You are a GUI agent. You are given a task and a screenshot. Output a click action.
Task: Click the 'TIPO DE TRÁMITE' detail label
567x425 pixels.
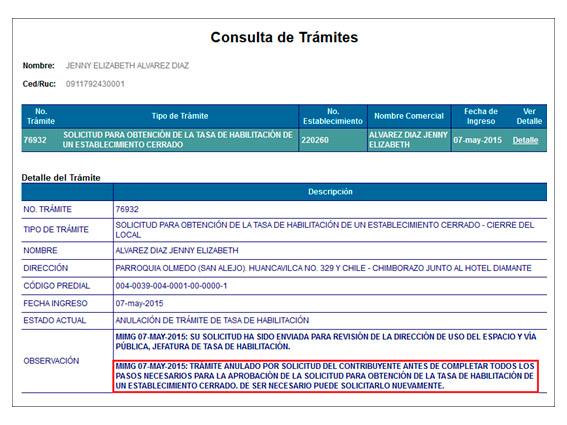(56, 229)
